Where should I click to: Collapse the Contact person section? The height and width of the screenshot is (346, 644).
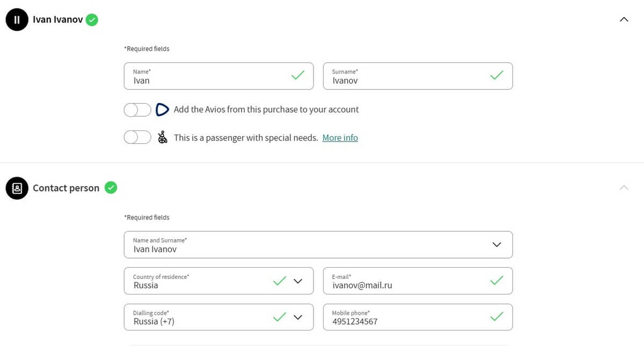[624, 188]
